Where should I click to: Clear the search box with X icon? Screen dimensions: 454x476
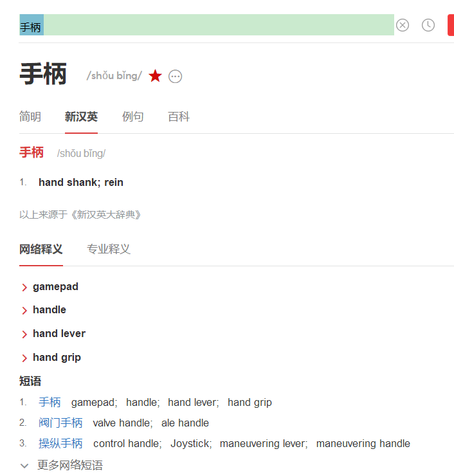click(x=403, y=25)
